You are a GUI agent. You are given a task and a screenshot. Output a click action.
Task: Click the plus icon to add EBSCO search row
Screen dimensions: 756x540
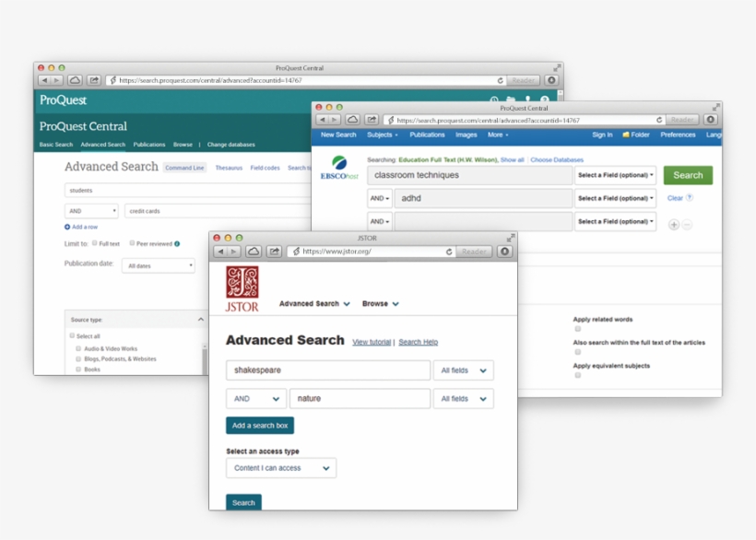tap(674, 225)
